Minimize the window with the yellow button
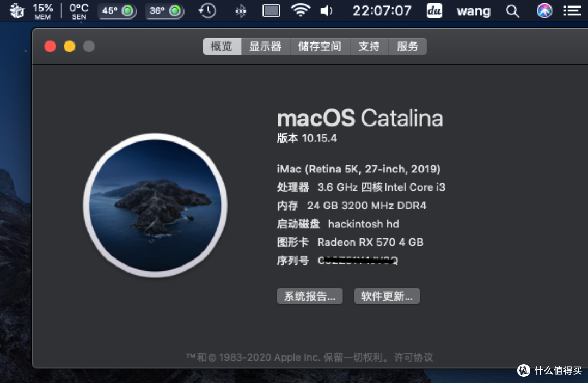Image resolution: width=588 pixels, height=383 pixels. coord(69,46)
